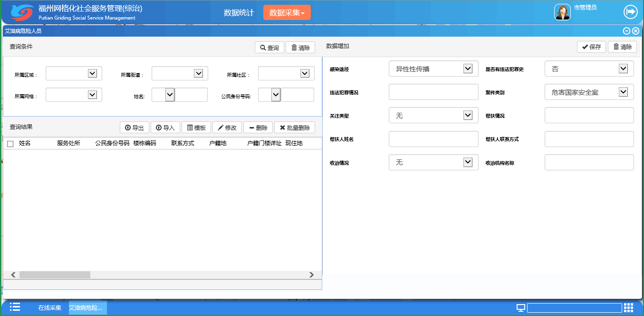Click the list menu icon in the bottom-left corner
The width and height of the screenshot is (644, 316).
(x=15, y=308)
